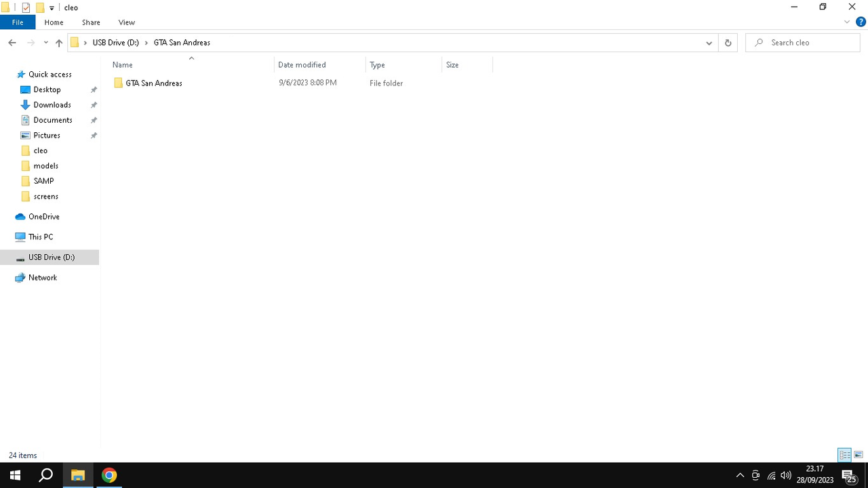Select Network in the navigation pane
The width and height of the screenshot is (868, 488).
click(x=42, y=278)
